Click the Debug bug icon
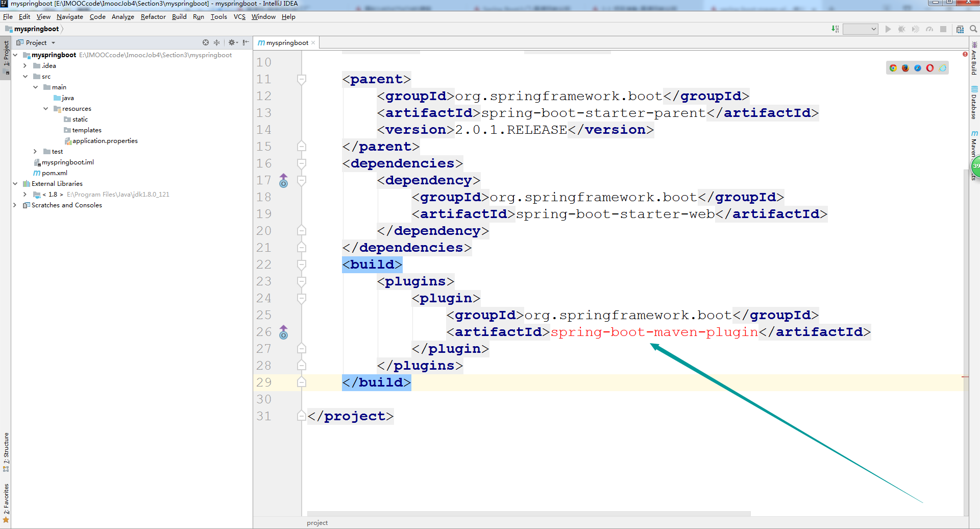 [x=902, y=29]
